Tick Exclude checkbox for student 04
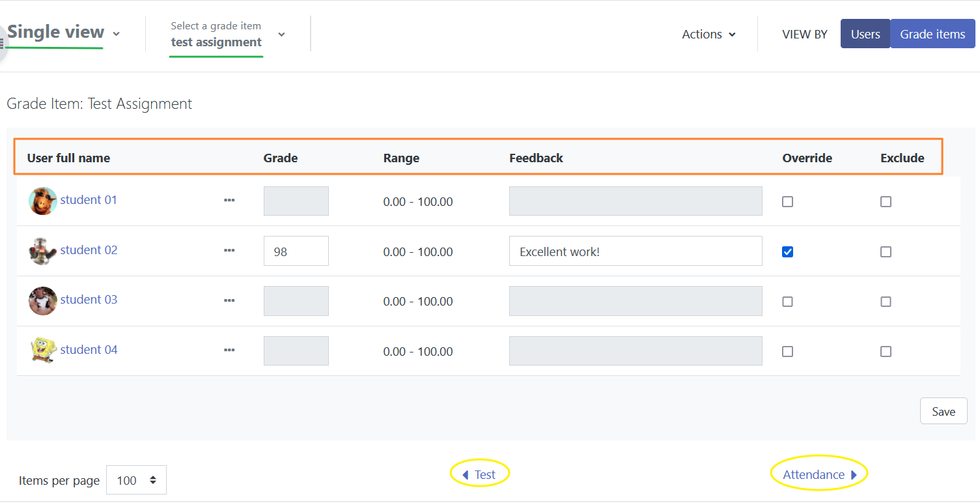Viewport: 980px width, 503px height. (x=886, y=351)
